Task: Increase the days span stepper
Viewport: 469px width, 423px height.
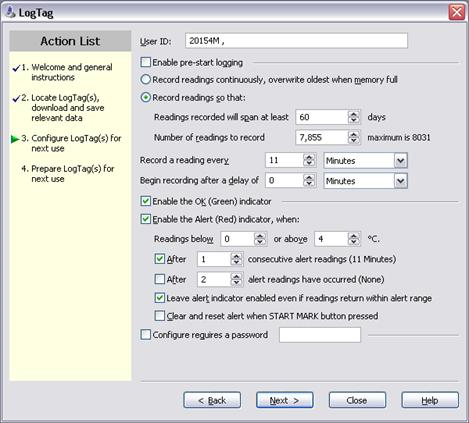Action: (354, 114)
